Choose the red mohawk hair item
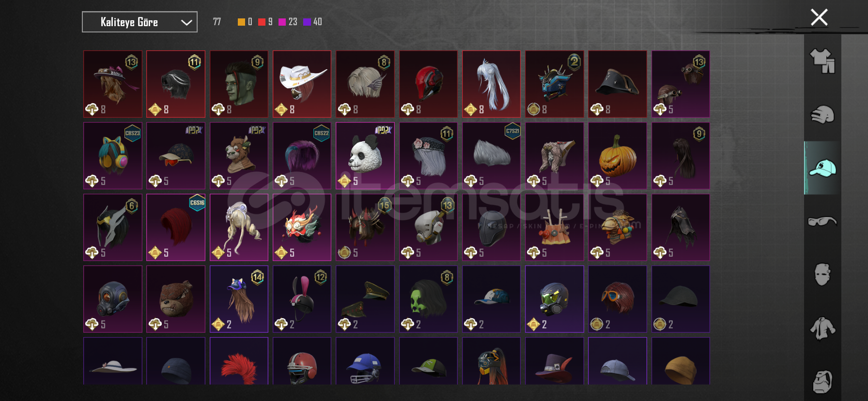 239,361
